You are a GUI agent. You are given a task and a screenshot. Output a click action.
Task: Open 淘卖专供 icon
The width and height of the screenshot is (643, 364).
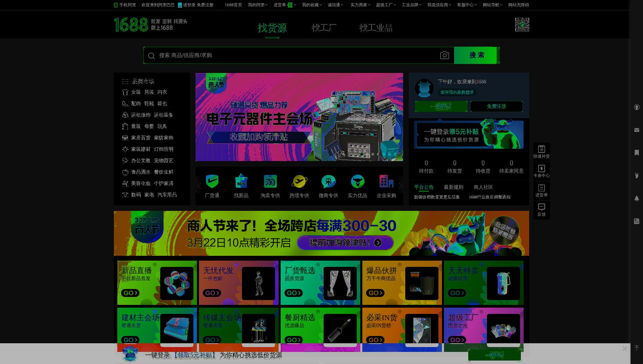click(270, 181)
